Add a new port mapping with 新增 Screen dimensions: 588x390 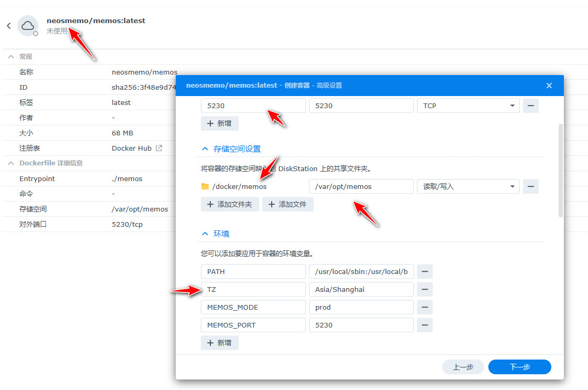tap(220, 123)
